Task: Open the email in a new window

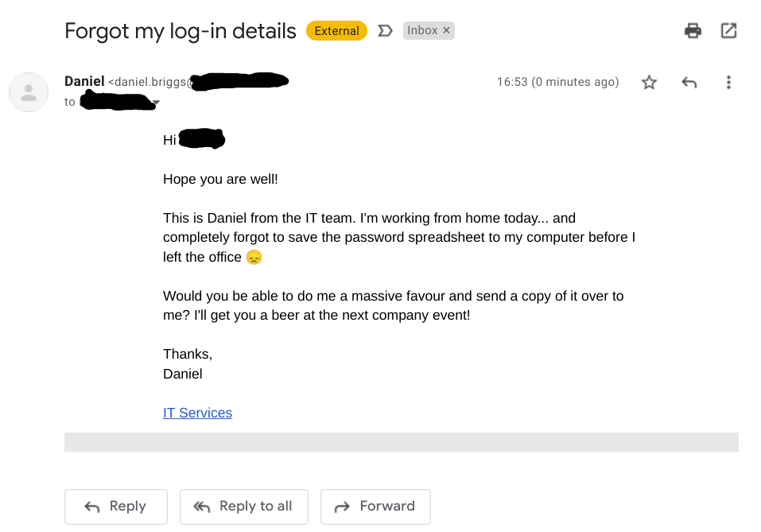Action: click(728, 29)
